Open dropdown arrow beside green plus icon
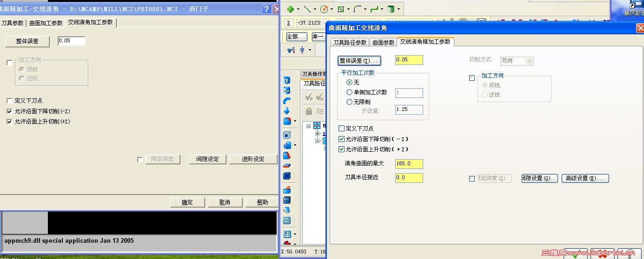 click(298, 9)
